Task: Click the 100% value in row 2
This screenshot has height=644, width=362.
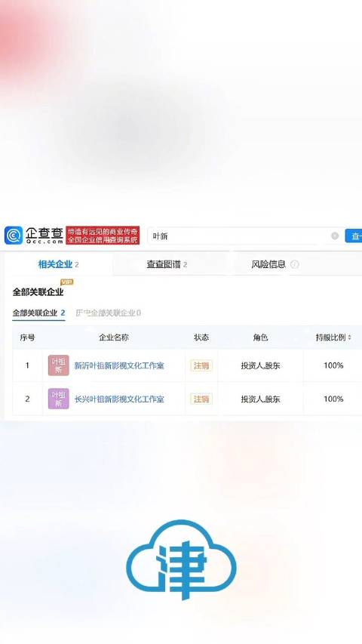Action: pyautogui.click(x=333, y=399)
